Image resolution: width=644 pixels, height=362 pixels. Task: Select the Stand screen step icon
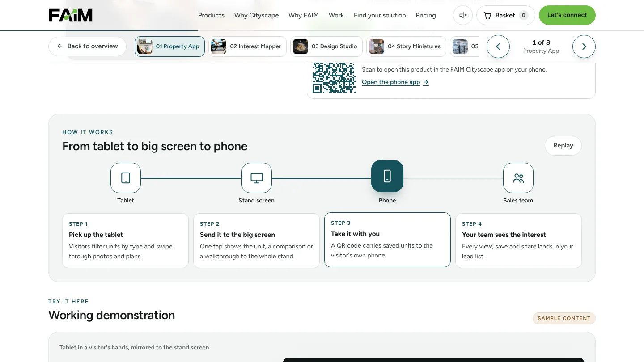257,178
